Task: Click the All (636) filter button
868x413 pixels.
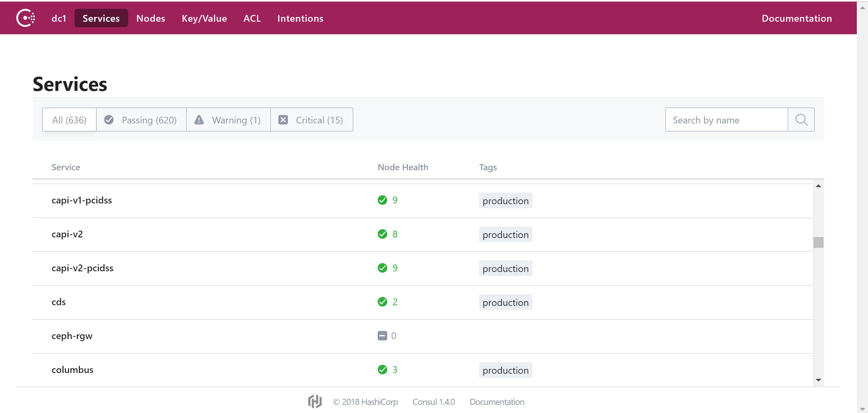Action: (x=68, y=120)
